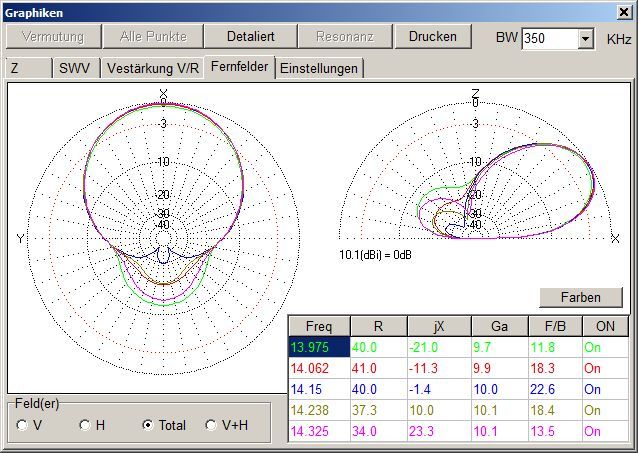This screenshot has width=638, height=453.
Task: Click the Detaliert button
Action: pos(250,36)
